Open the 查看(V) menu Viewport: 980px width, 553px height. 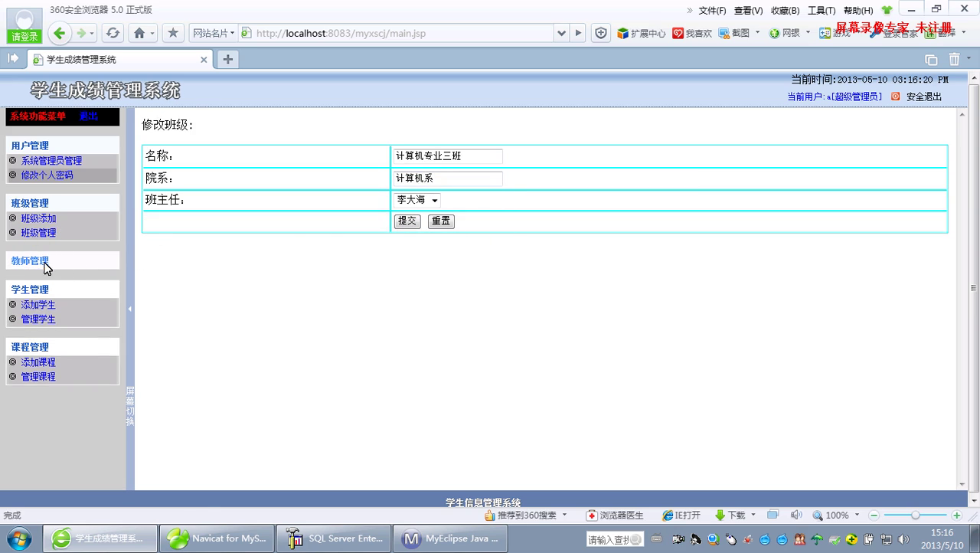(748, 10)
